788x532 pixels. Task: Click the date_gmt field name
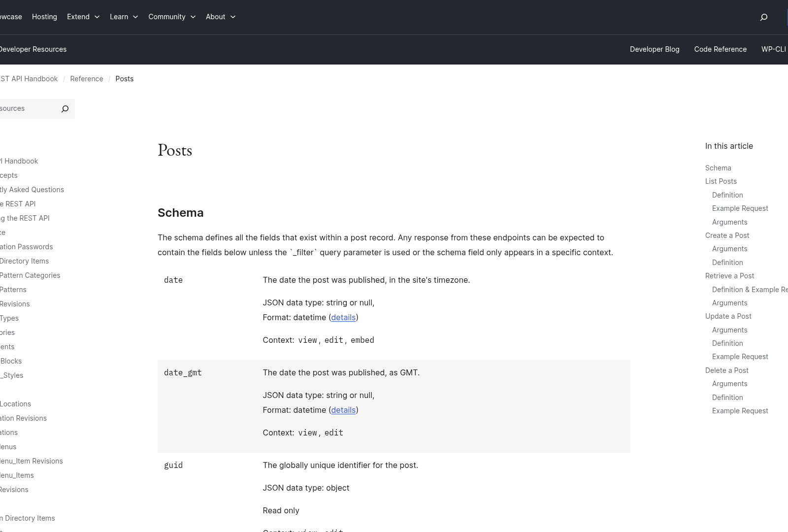coord(183,373)
